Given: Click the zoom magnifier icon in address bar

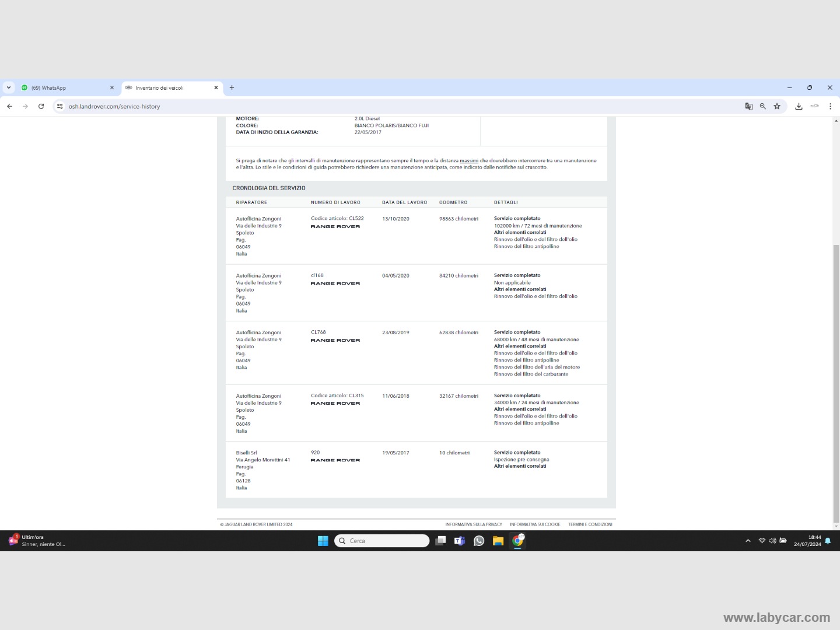Looking at the screenshot, I should [x=762, y=106].
